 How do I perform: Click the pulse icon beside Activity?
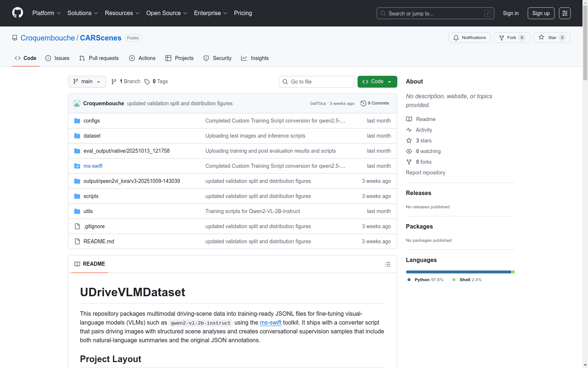coord(409,130)
